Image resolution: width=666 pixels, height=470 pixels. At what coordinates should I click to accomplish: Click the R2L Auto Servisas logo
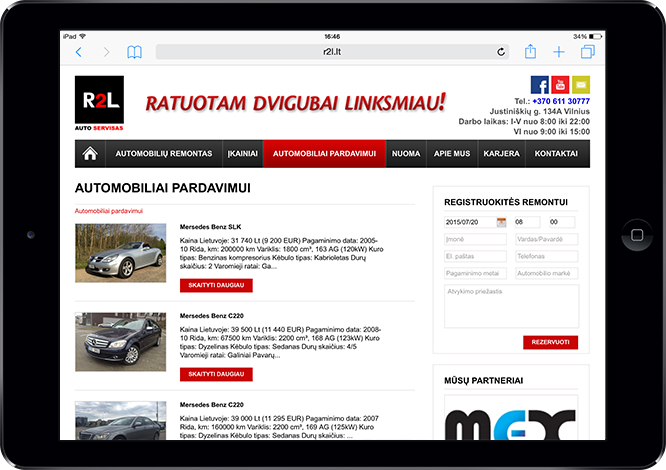[99, 103]
